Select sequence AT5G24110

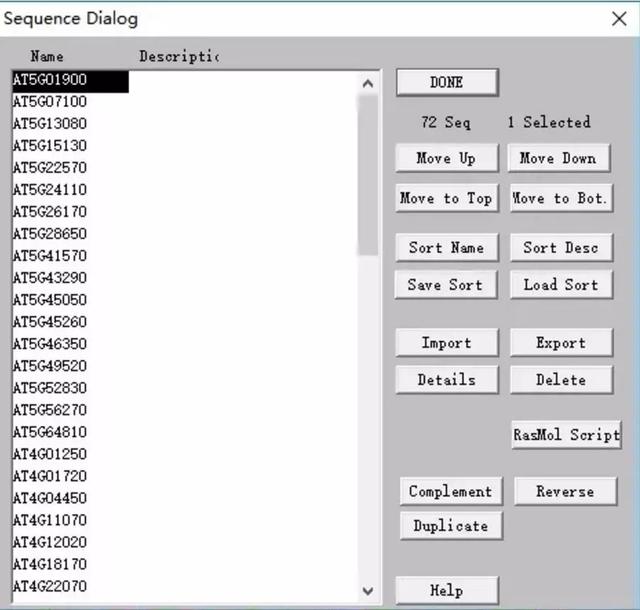pos(50,190)
